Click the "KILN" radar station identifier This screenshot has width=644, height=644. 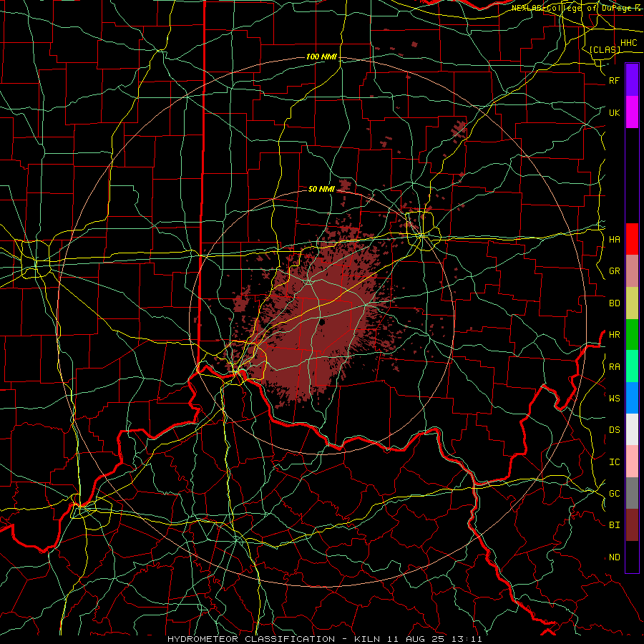coord(367,639)
